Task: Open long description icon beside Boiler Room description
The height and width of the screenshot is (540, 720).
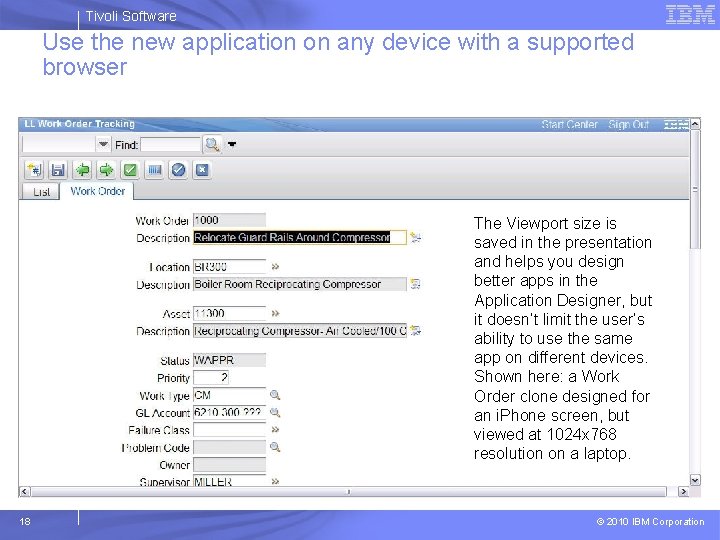Action: coord(415,284)
